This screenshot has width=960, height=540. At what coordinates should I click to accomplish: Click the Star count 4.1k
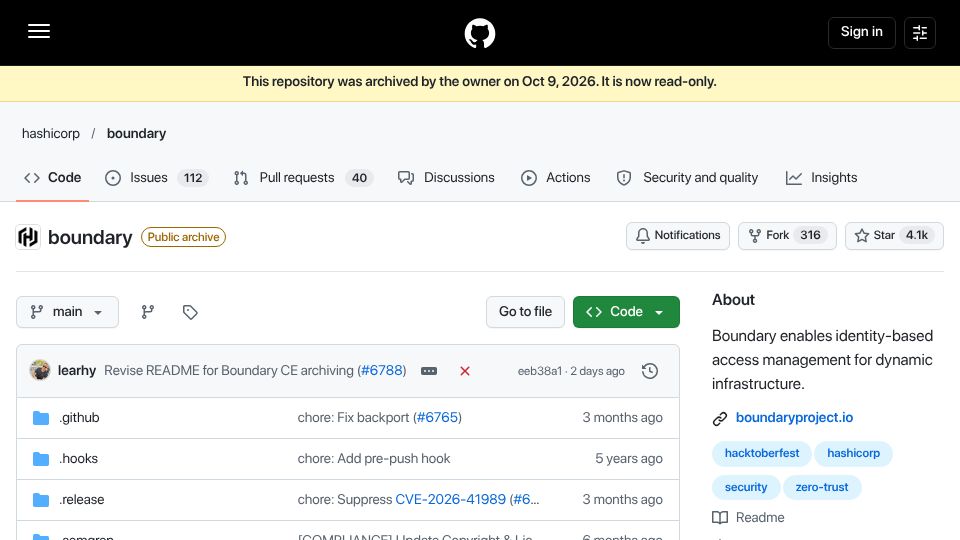point(917,236)
